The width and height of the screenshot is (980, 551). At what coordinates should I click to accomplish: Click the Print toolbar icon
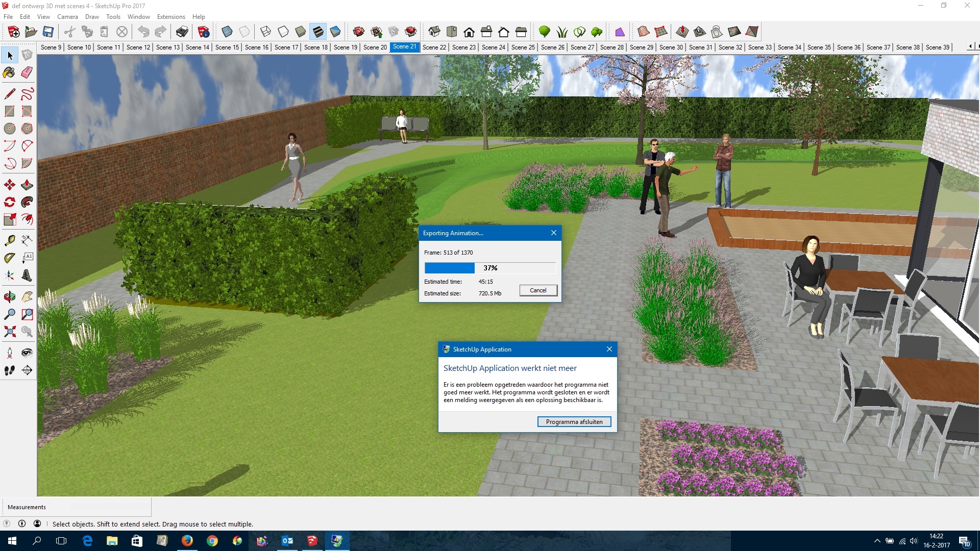pyautogui.click(x=182, y=32)
